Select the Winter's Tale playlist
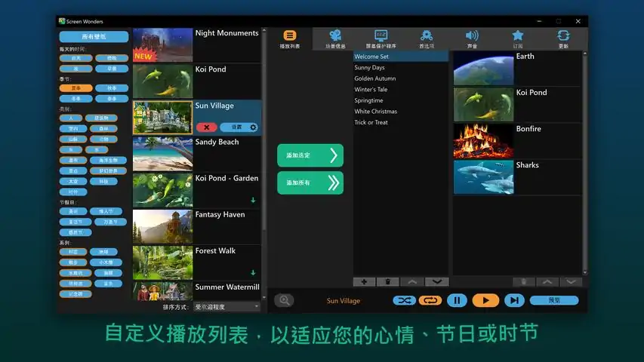This screenshot has height=362, width=644. 400,90
